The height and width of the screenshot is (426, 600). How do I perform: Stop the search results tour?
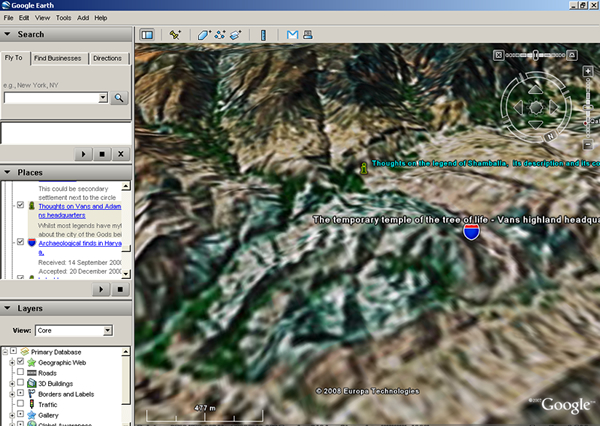point(102,154)
